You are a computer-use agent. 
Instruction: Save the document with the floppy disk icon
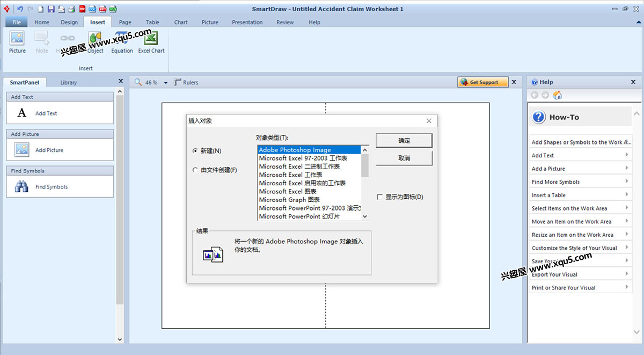tap(51, 9)
